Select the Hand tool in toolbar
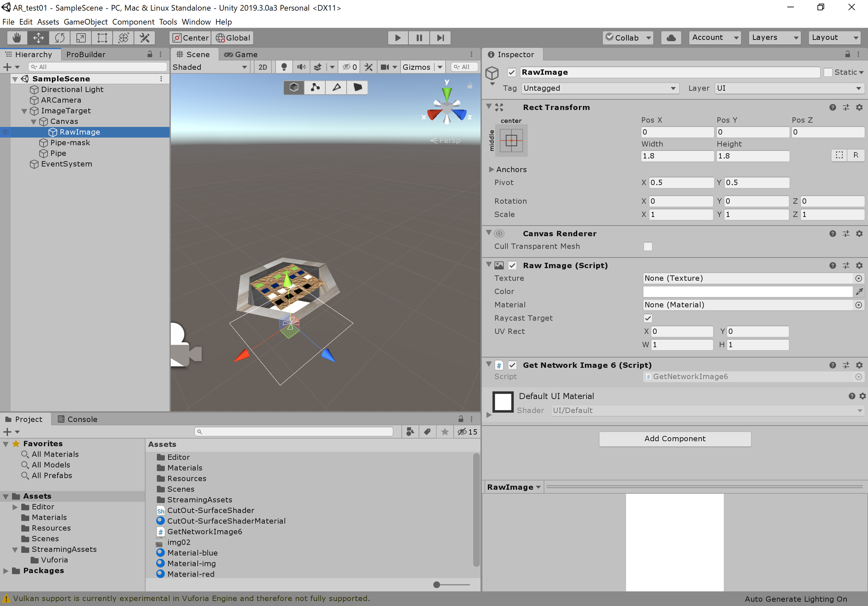This screenshot has width=868, height=606. pos(16,38)
